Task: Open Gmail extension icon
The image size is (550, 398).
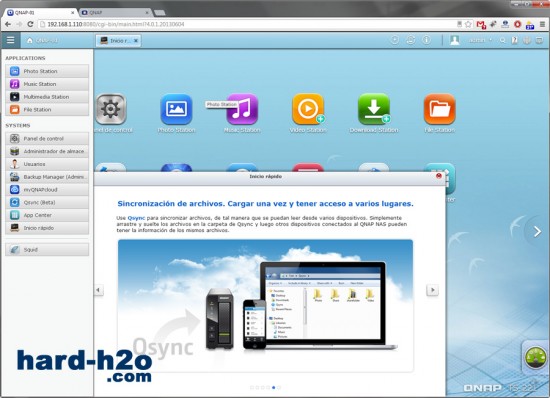Action: (481, 25)
